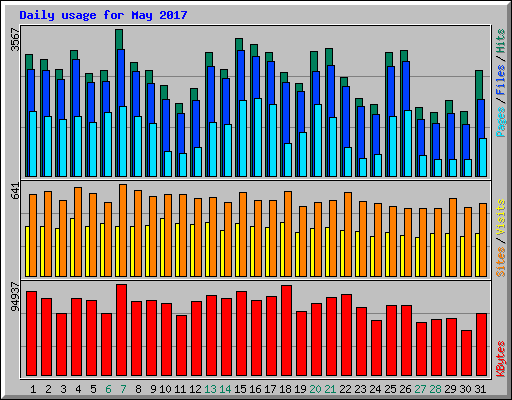Image resolution: width=512 pixels, height=400 pixels.
Task: Select green weekend day label 14
Action: coord(225,389)
